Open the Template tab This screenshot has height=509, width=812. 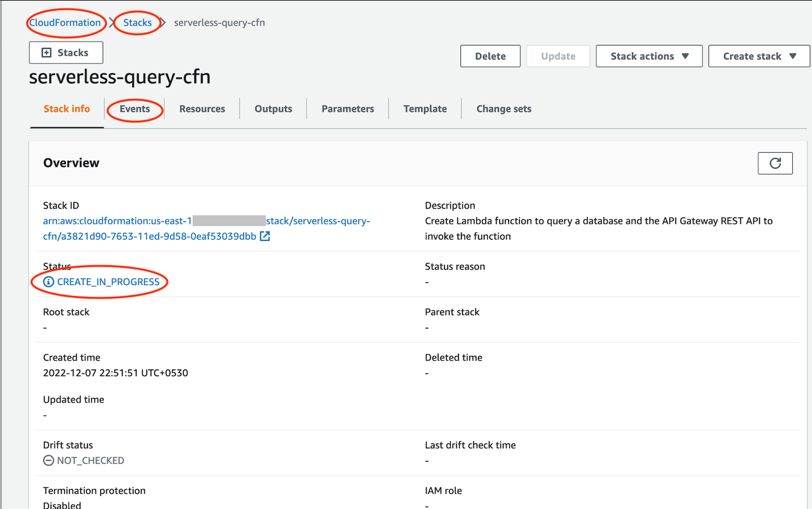point(425,109)
